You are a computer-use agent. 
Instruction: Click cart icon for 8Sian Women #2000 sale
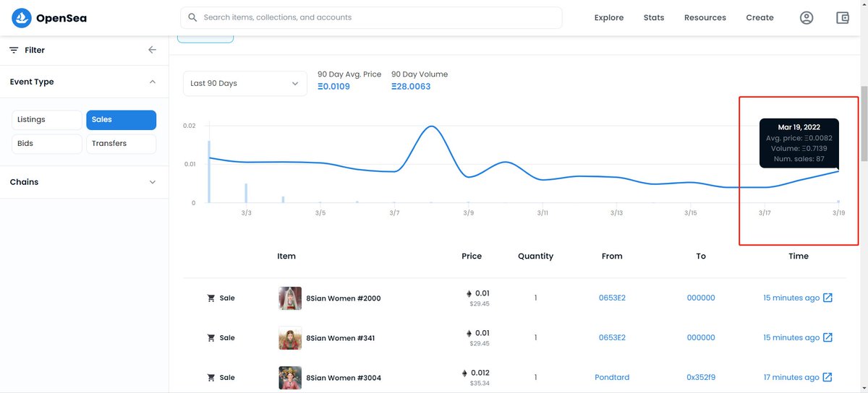pyautogui.click(x=211, y=298)
